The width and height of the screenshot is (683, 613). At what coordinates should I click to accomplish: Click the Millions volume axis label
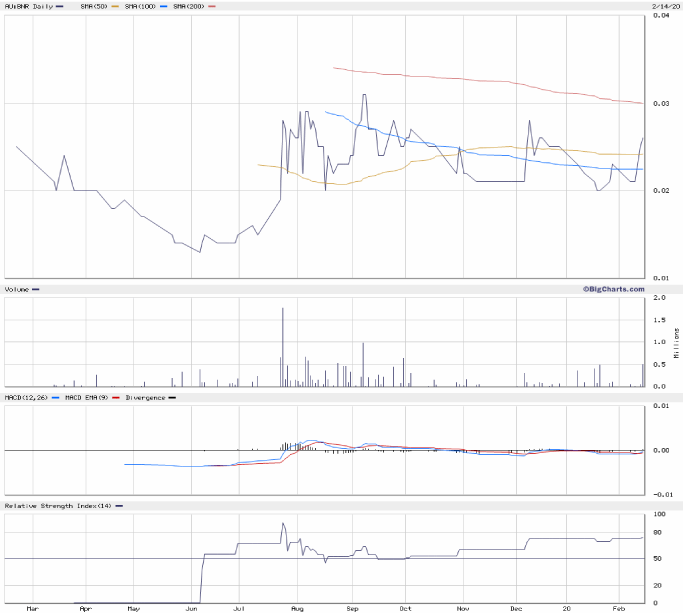[x=676, y=342]
